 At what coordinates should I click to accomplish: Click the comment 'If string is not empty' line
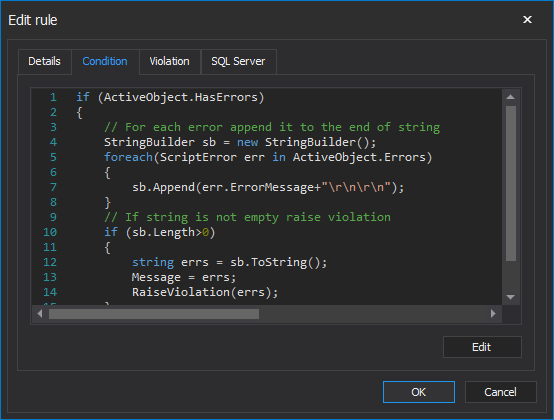pos(247,217)
